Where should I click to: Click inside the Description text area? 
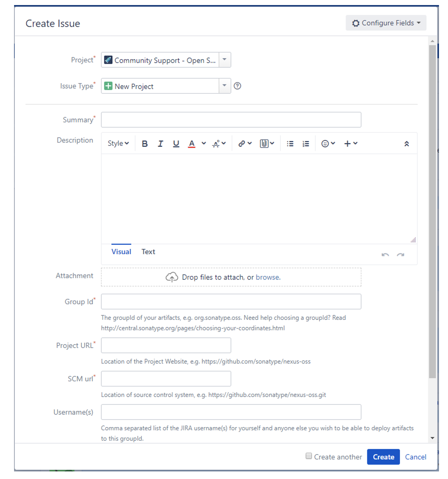[259, 198]
